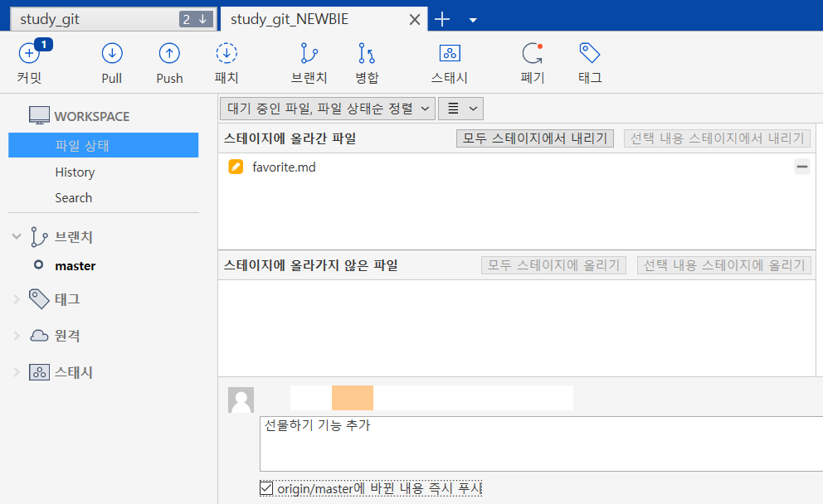Toggle the push to origin/master checkbox
The height and width of the screenshot is (504, 823).
(x=266, y=488)
